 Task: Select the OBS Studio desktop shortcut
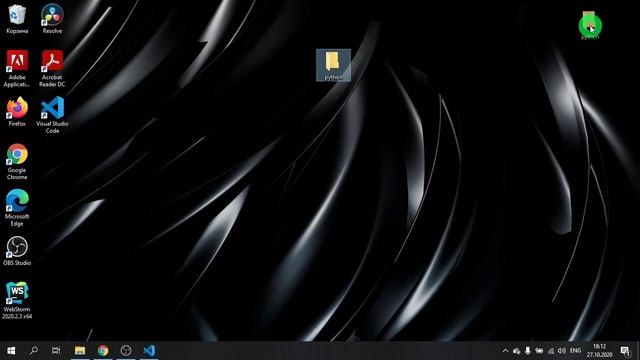click(x=17, y=251)
